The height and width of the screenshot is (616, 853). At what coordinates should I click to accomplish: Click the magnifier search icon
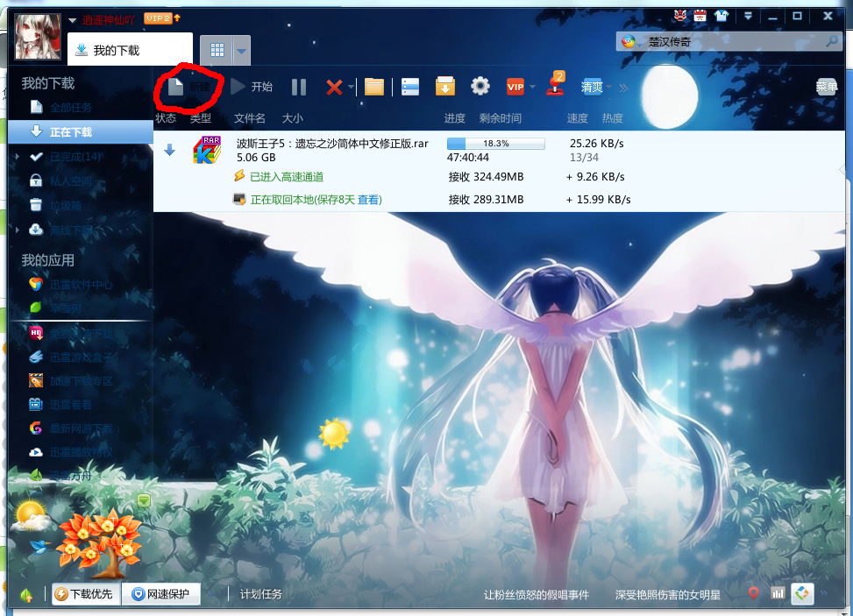pos(832,41)
